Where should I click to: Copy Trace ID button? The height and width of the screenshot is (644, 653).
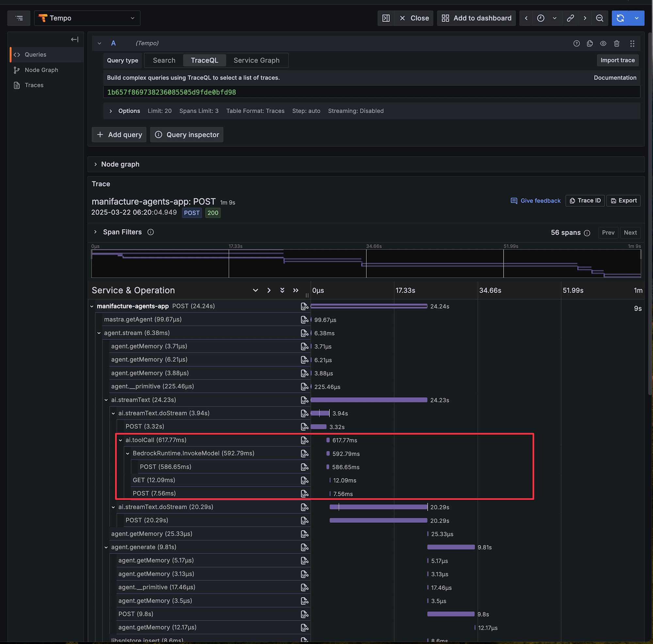coord(585,201)
